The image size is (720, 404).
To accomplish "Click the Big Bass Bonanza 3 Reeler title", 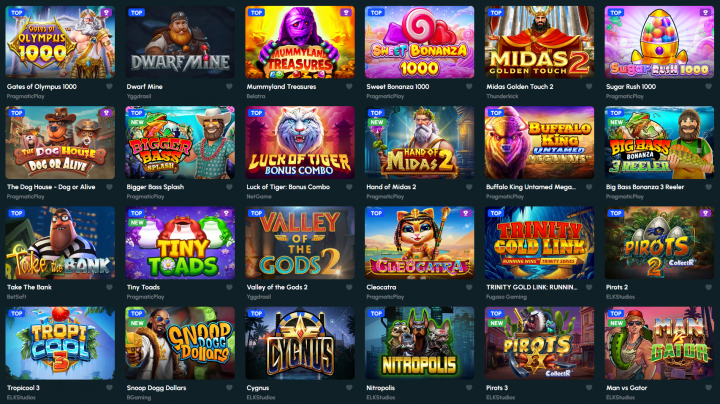I will click(645, 187).
